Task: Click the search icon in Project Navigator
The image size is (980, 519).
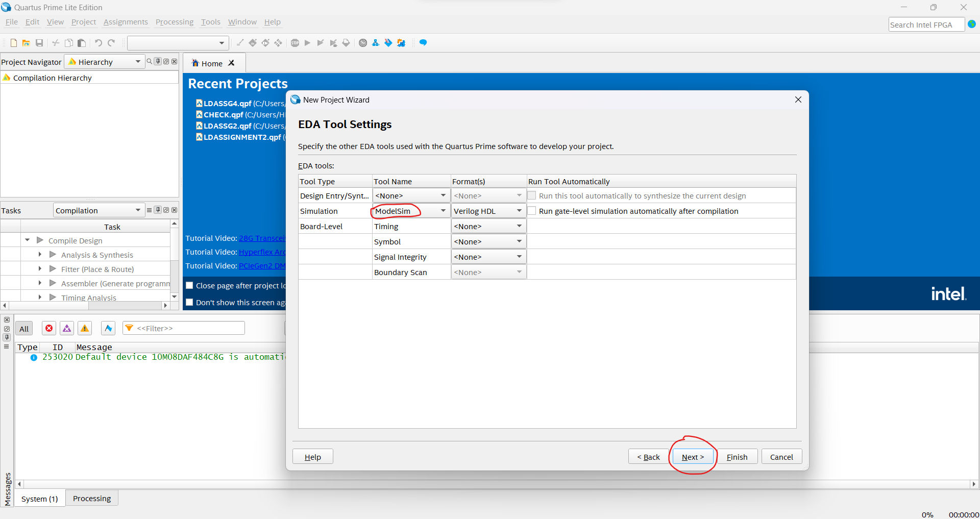Action: point(150,61)
